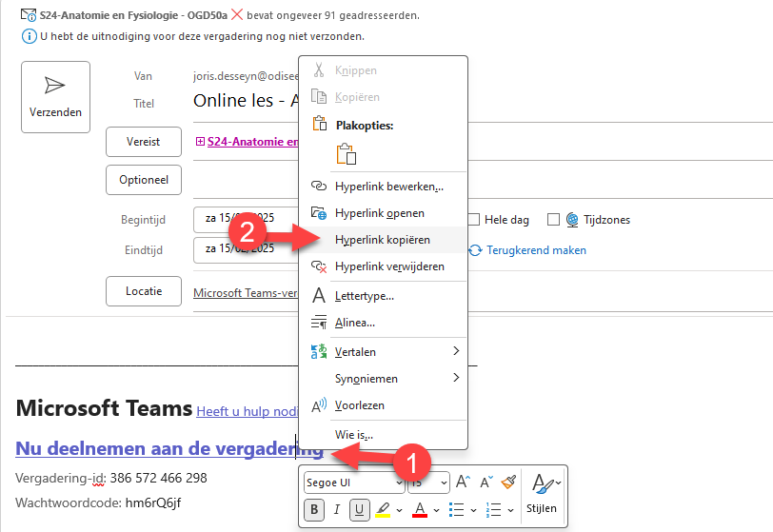This screenshot has height=532, width=773.
Task: Click the decrease font size icon
Action: click(486, 482)
